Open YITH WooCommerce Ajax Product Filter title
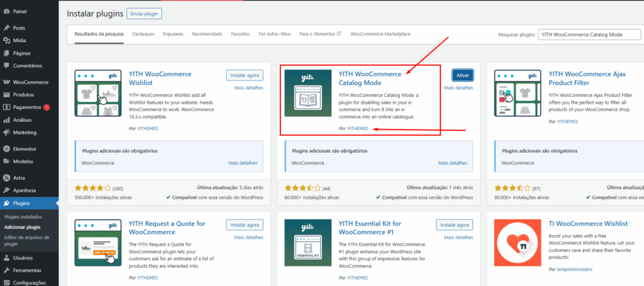The image size is (644, 286). [x=587, y=79]
